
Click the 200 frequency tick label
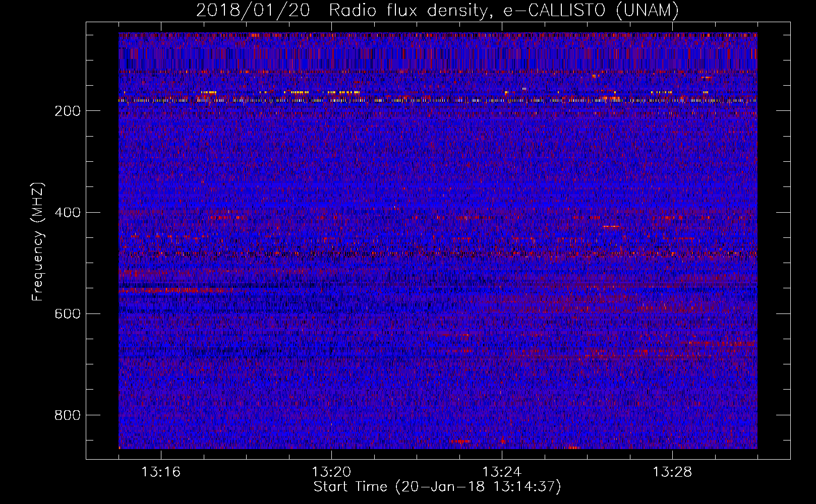point(68,111)
